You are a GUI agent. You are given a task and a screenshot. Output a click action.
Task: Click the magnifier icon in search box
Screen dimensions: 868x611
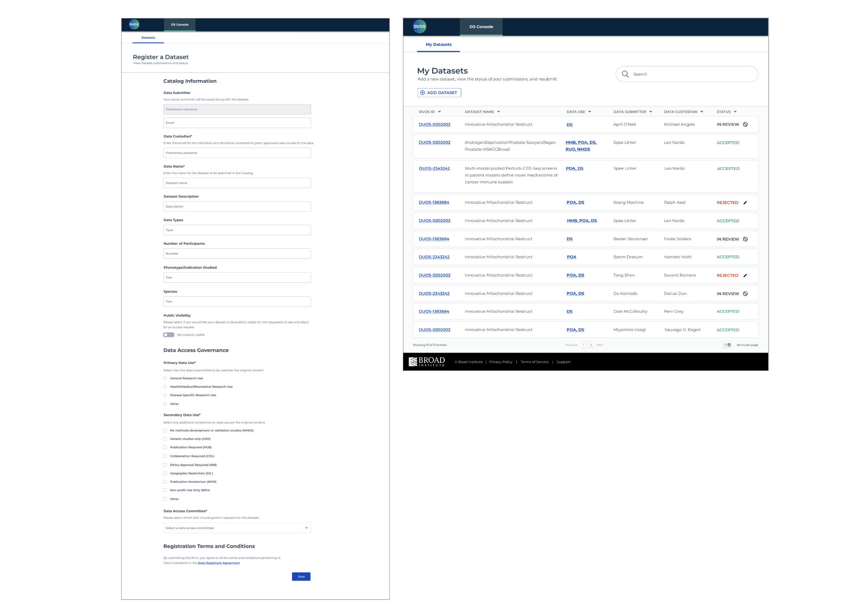tap(625, 74)
